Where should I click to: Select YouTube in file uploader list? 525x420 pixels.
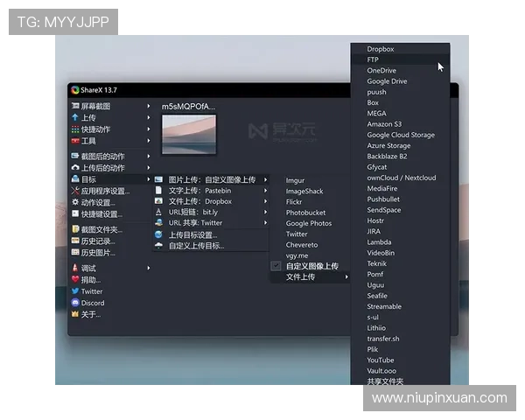coord(401,360)
